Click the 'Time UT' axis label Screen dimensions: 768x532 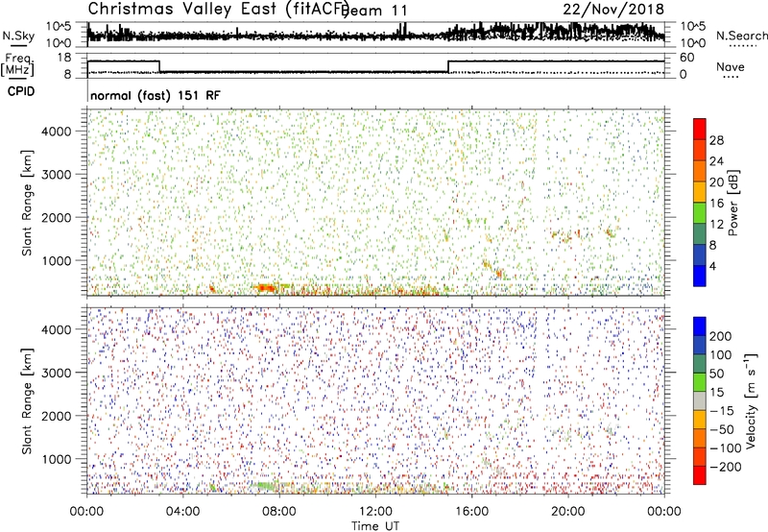(375, 526)
